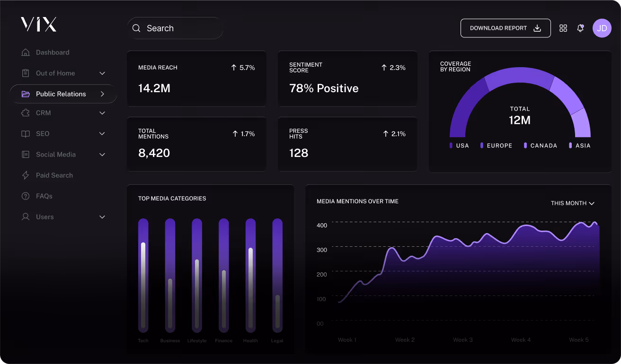Click the 8,420 total mentions value
This screenshot has width=621, height=364.
point(154,153)
